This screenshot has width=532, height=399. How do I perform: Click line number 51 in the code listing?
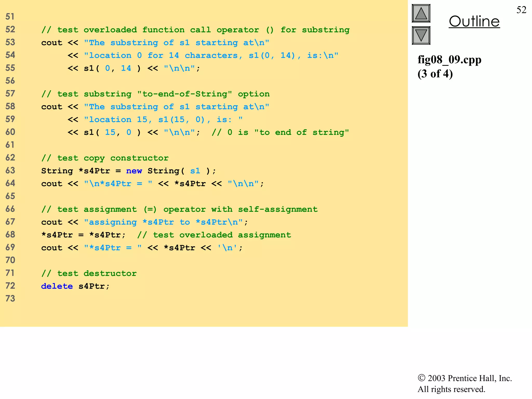pos(10,17)
